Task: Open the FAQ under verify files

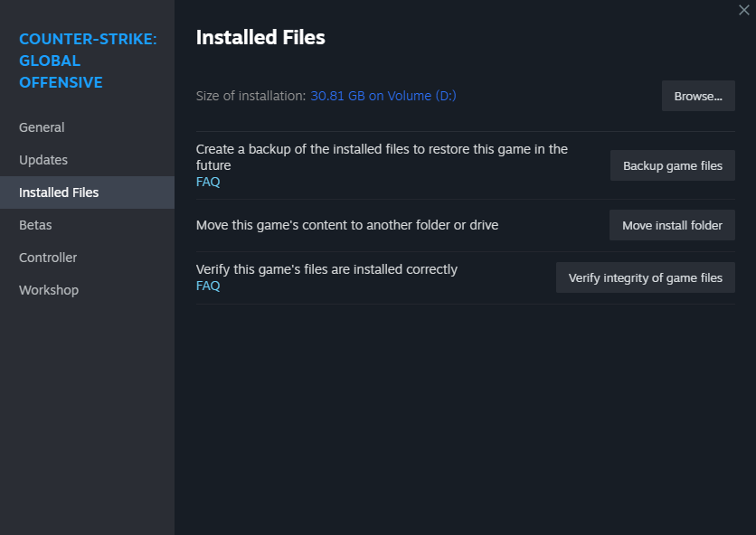Action: 208,286
